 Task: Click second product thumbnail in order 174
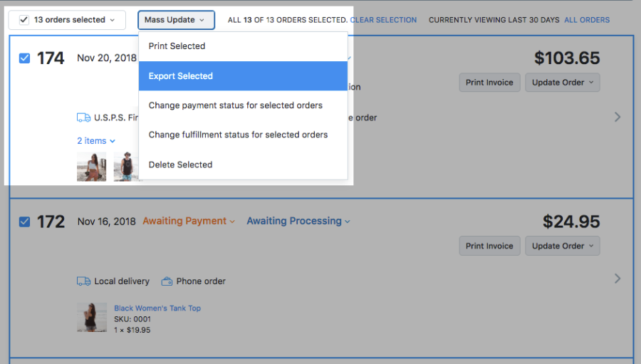(x=126, y=166)
